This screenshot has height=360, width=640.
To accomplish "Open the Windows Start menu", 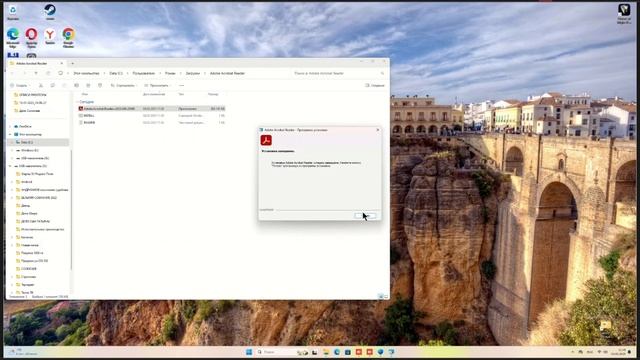I will pos(249,352).
